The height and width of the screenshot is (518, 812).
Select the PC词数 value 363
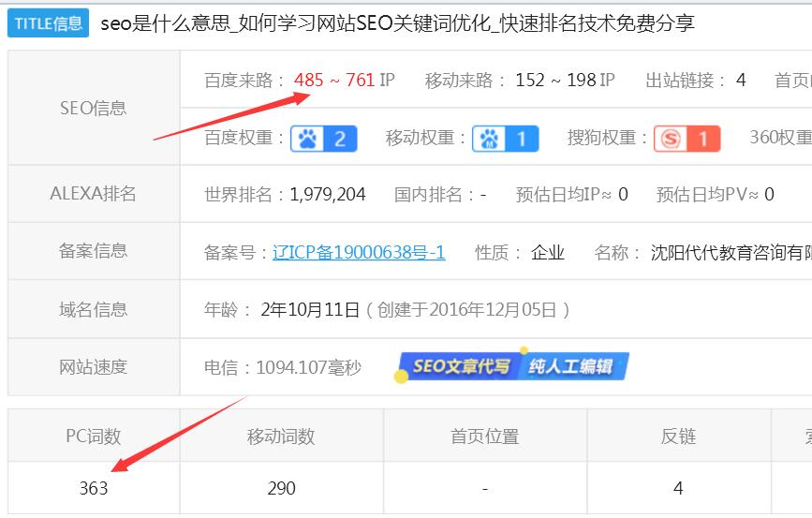point(94,488)
